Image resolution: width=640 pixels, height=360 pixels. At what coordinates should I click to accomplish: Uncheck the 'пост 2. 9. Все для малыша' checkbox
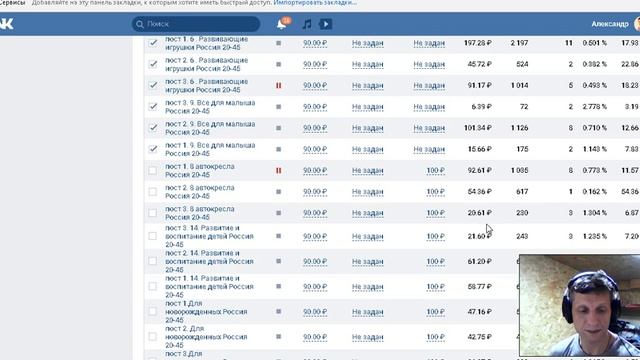coord(153,128)
